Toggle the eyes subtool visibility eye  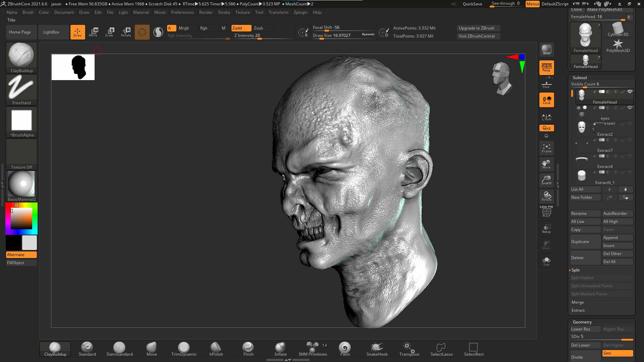(x=630, y=108)
